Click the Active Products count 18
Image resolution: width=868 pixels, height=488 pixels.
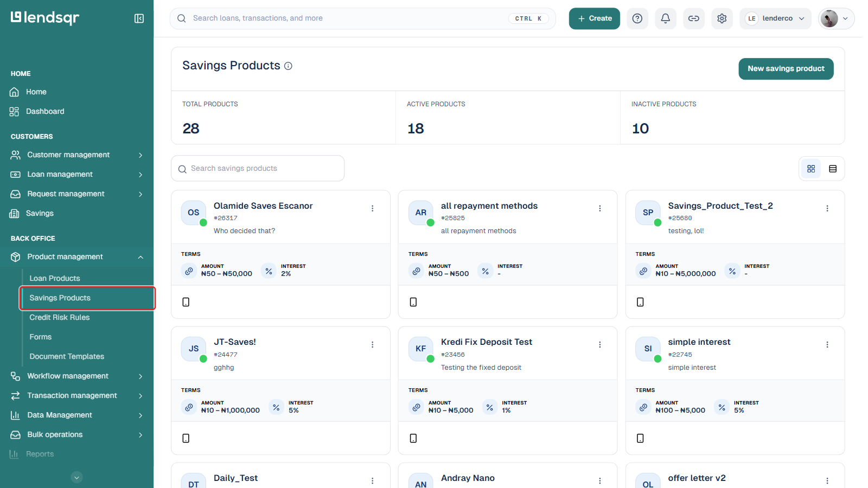[x=416, y=129]
